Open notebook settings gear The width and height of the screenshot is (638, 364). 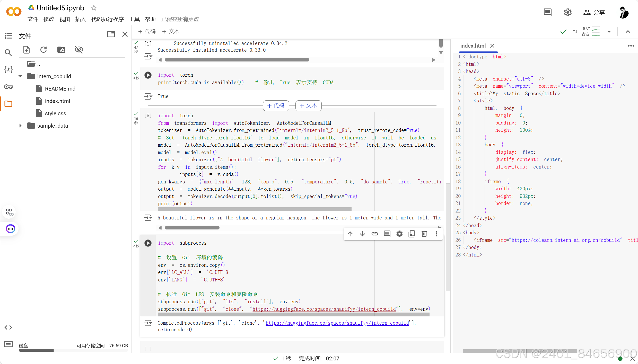(567, 12)
